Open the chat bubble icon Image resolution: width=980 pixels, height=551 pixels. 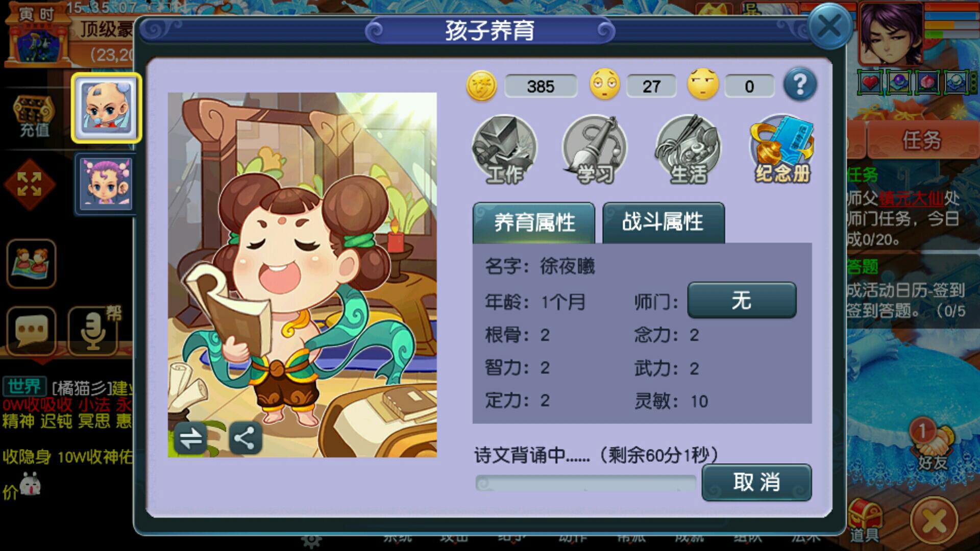(32, 331)
